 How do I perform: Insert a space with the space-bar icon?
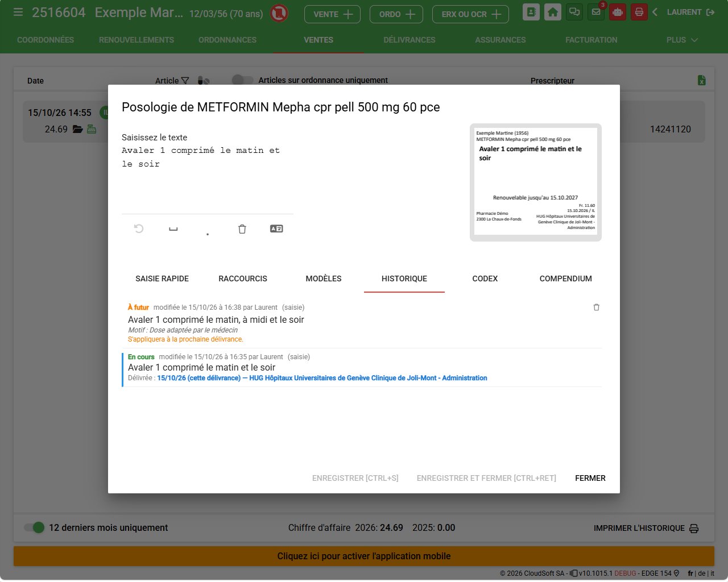click(173, 229)
